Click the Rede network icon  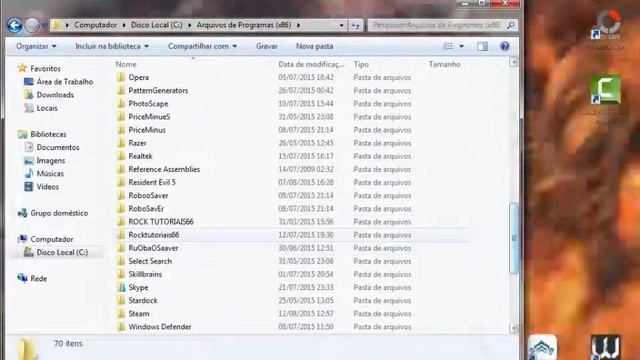click(x=22, y=278)
